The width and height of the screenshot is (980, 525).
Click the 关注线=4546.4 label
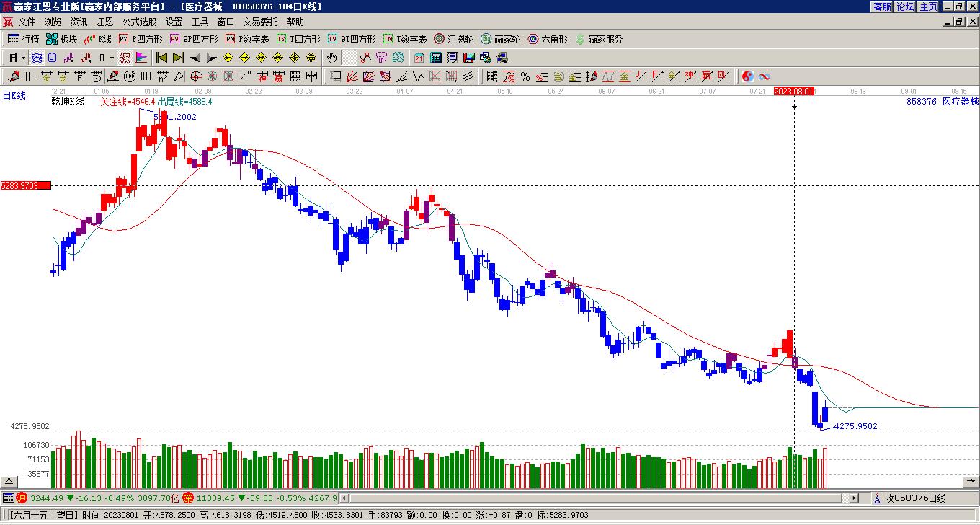point(128,102)
